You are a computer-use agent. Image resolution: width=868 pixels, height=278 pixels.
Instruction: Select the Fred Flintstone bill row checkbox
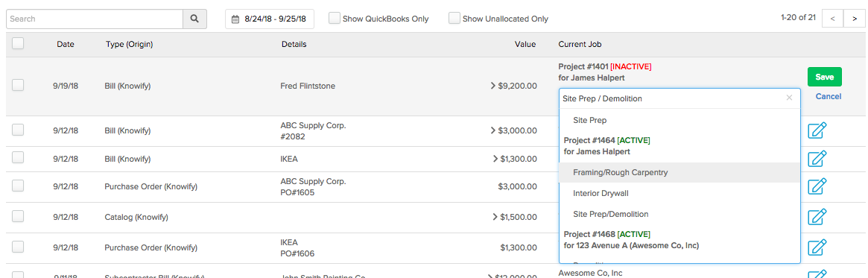pos(18,85)
